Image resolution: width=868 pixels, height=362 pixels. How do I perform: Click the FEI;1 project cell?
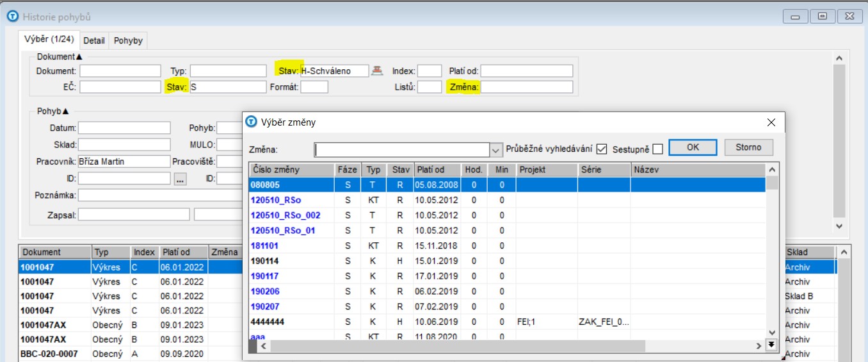[x=547, y=322]
